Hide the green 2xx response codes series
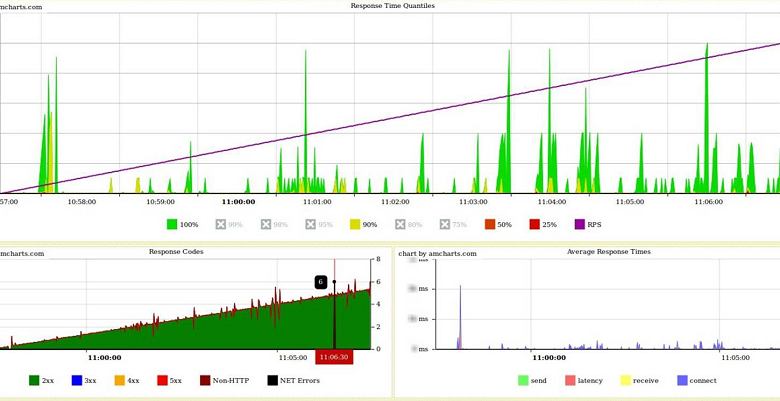 [34, 380]
